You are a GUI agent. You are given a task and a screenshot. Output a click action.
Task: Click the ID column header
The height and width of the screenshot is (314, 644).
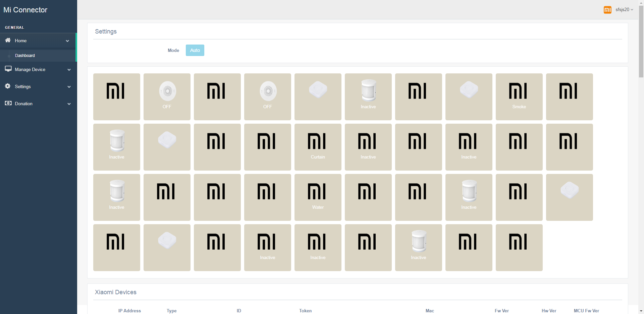239,311
